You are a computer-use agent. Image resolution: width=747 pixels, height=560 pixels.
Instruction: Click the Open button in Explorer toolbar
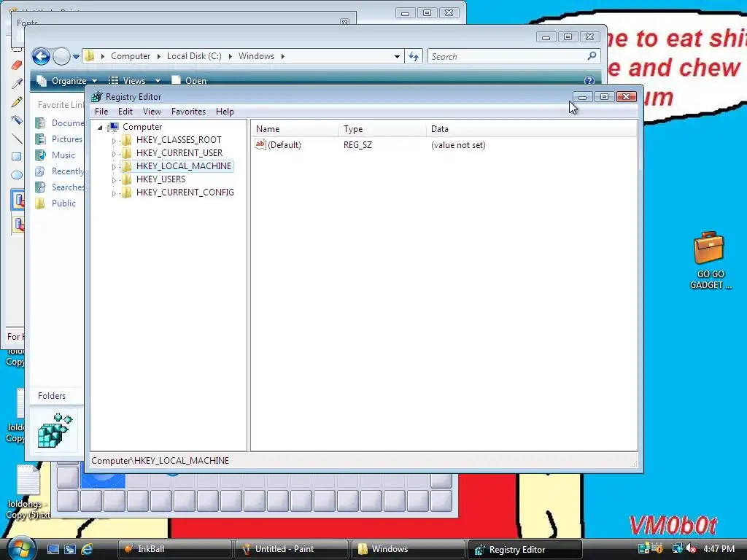click(189, 80)
